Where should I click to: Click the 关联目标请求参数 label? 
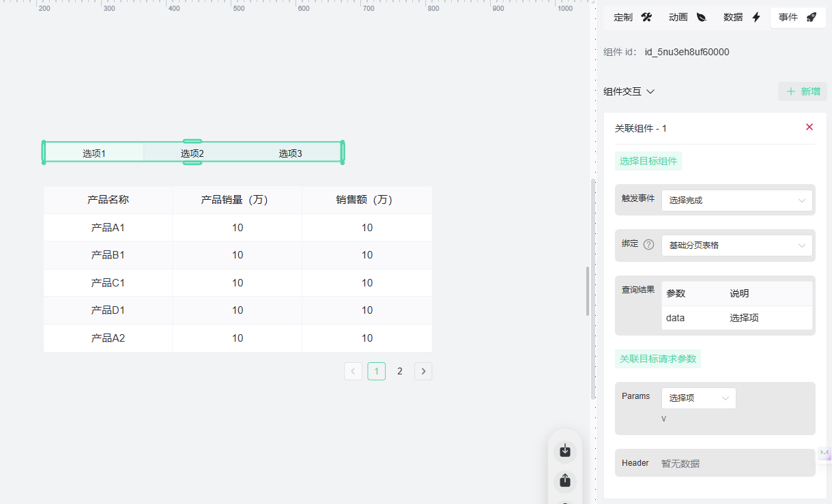point(658,359)
